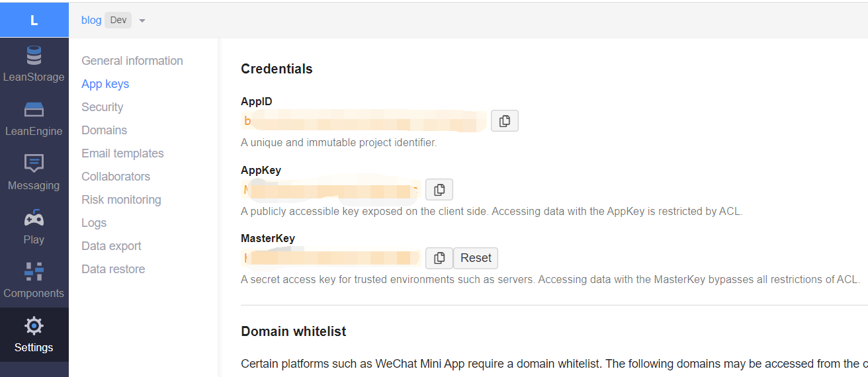This screenshot has height=377, width=868.
Task: Open the LeanStorage database icon
Action: 34,56
